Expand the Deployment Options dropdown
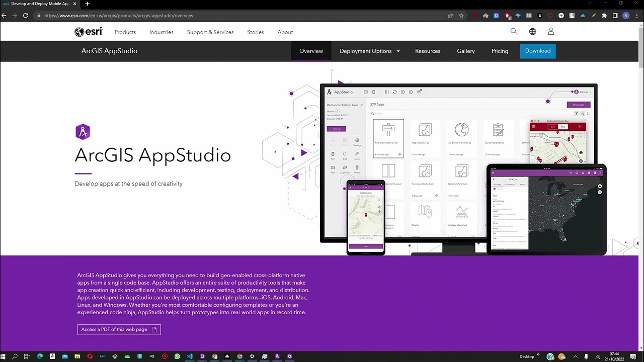Image resolution: width=644 pixels, height=362 pixels. (x=370, y=51)
